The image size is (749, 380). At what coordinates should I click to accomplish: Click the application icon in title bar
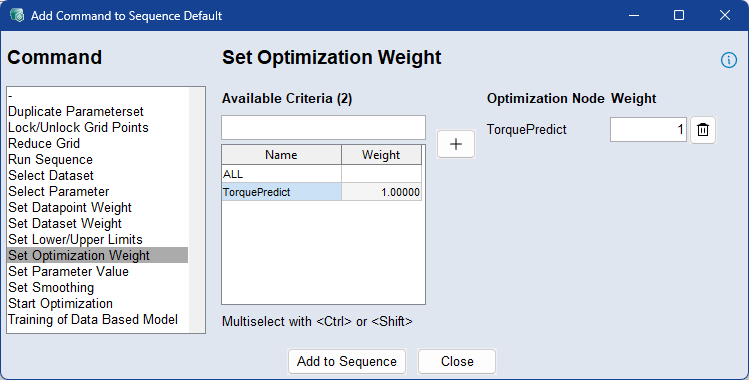pyautogui.click(x=17, y=15)
